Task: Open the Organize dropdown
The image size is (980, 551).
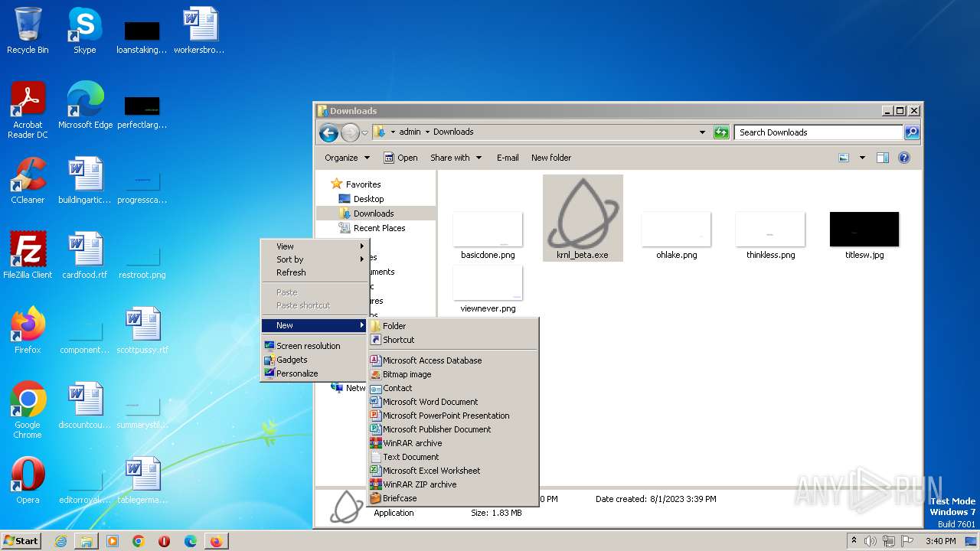Action: click(x=347, y=158)
